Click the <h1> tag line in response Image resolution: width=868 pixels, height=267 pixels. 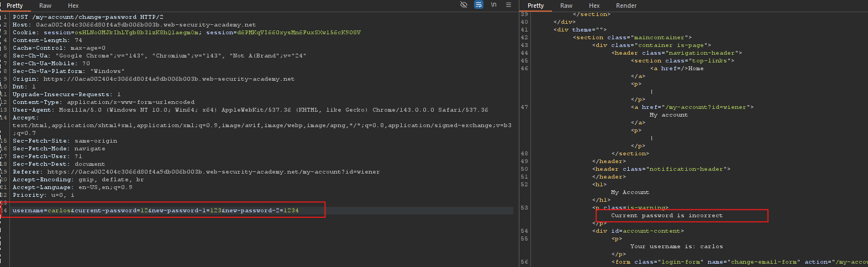pyautogui.click(x=599, y=185)
